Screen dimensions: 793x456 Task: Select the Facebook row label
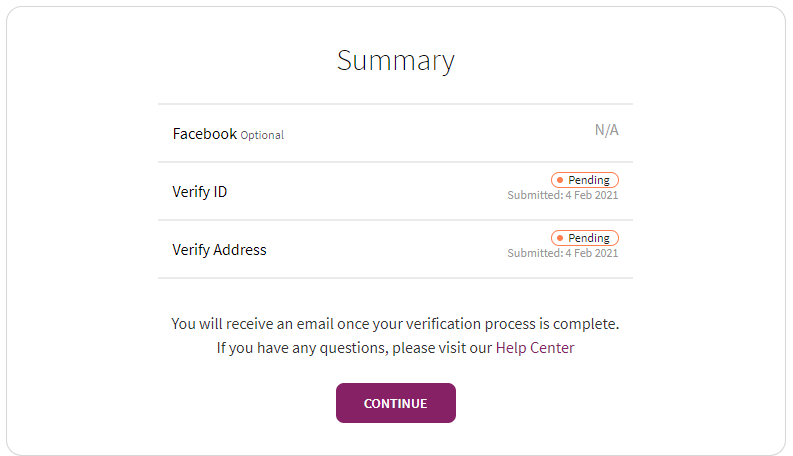click(204, 133)
